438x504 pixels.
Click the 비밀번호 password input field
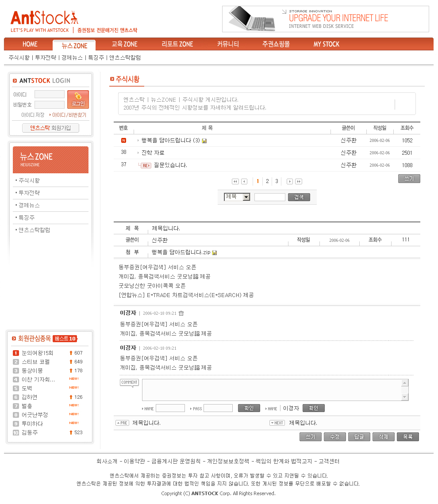click(x=50, y=105)
